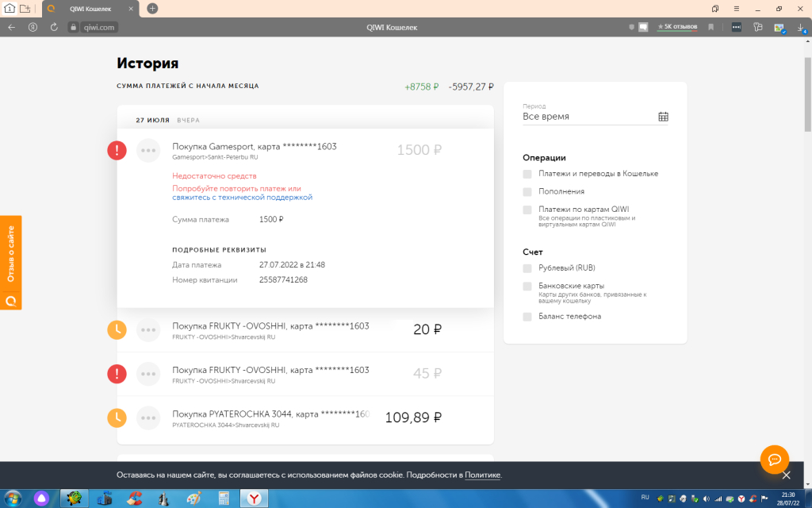Click the RU language indicator
Image resolution: width=812 pixels, height=508 pixels.
(x=645, y=498)
